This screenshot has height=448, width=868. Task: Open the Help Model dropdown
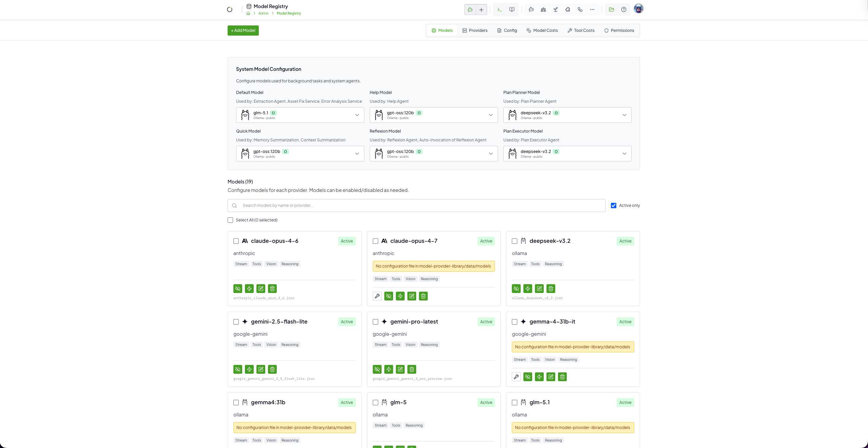(x=434, y=115)
